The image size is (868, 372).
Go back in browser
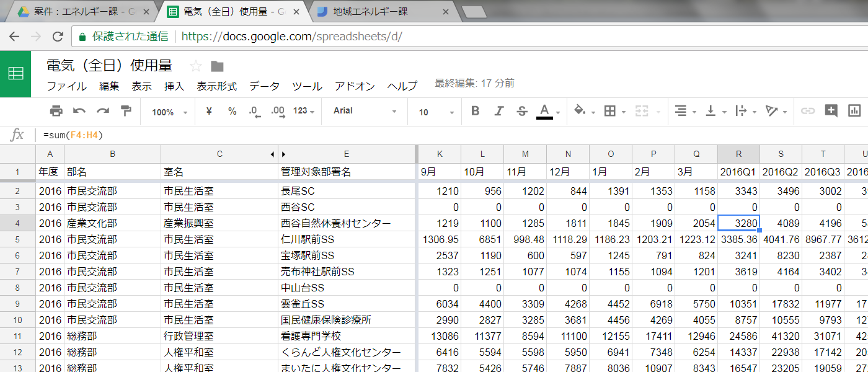[x=14, y=37]
